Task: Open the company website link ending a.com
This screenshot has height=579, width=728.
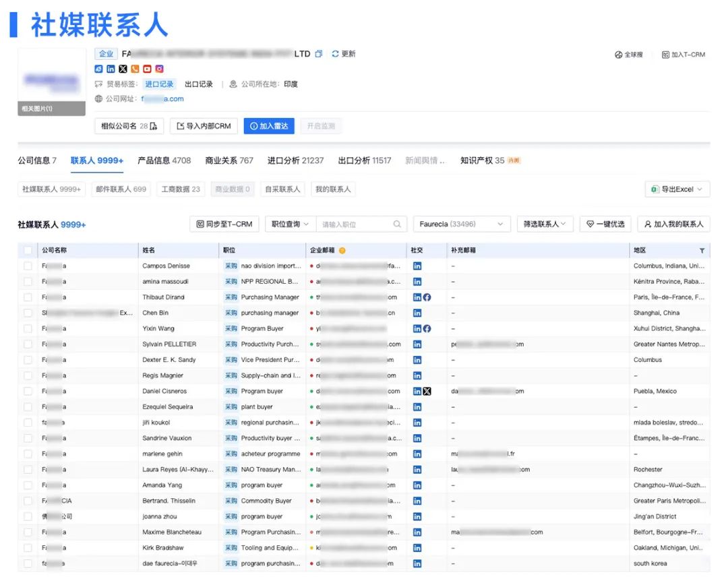Action: pyautogui.click(x=162, y=99)
